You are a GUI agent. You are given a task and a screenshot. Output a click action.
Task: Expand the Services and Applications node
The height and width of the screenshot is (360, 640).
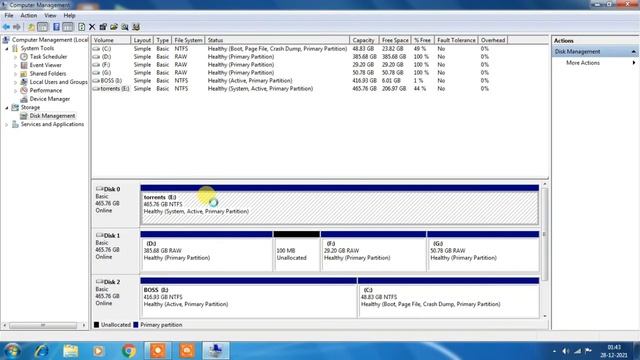click(x=7, y=124)
